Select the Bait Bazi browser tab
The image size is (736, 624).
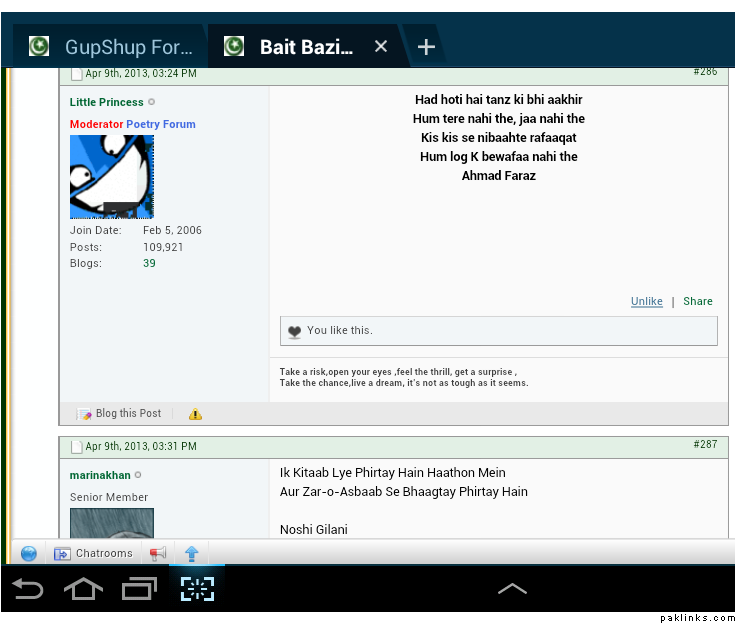point(300,47)
